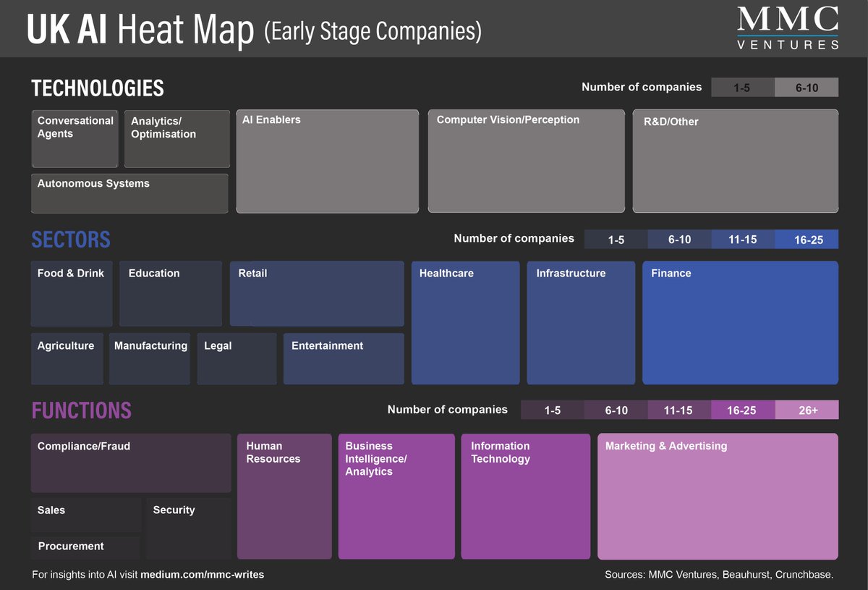Viewport: 868px width, 590px height.
Task: Click the 1-5 swatch in technologies legend
Action: tap(743, 87)
